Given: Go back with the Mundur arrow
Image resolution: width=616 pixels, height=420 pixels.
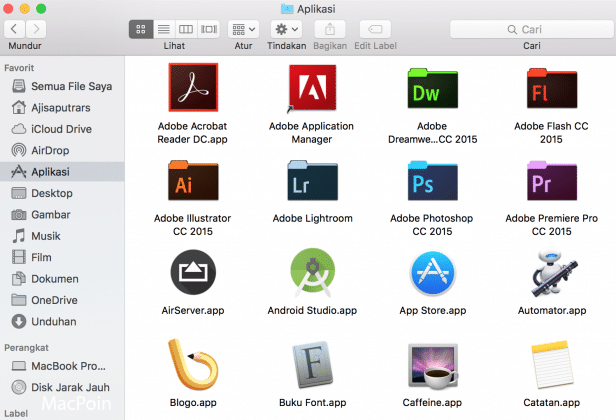Looking at the screenshot, I should click(x=14, y=29).
